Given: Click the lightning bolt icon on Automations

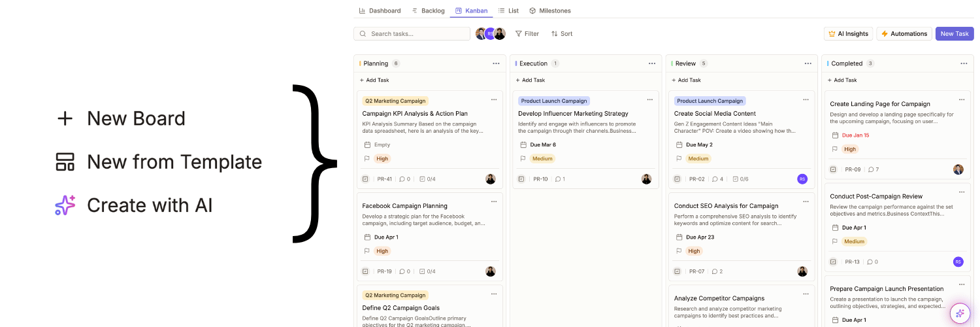Looking at the screenshot, I should pos(885,33).
